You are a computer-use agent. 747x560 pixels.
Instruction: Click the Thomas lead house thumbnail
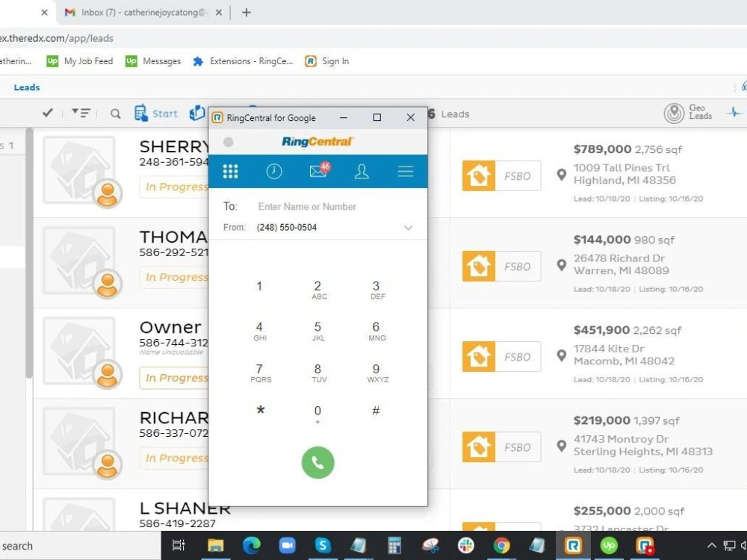point(79,261)
